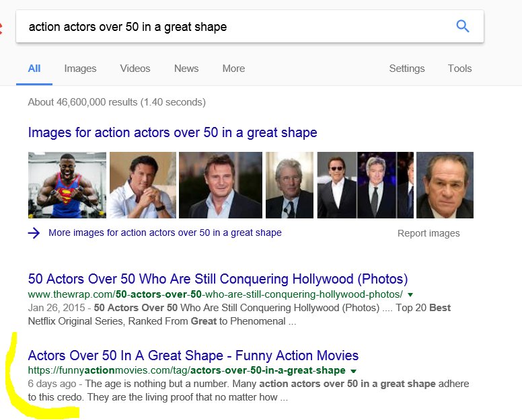Open the Tools option
This screenshot has width=522, height=420.
(x=459, y=69)
